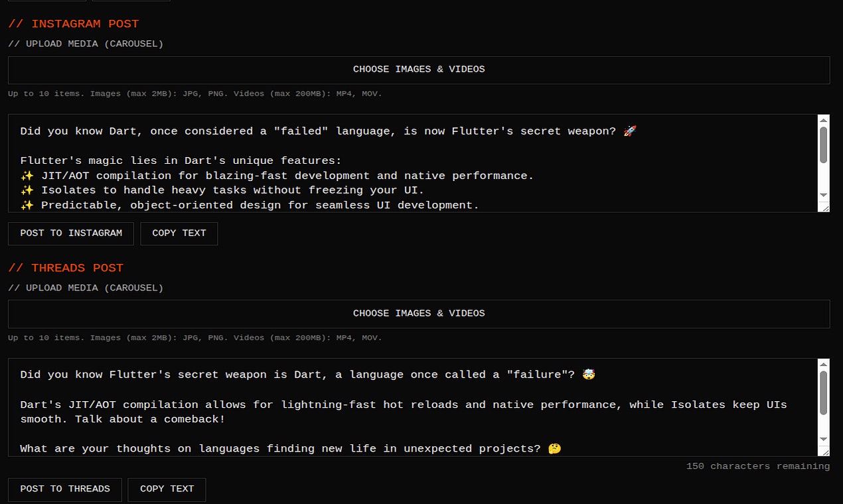Click the Post to Instagram button
This screenshot has width=843, height=504.
coord(71,233)
